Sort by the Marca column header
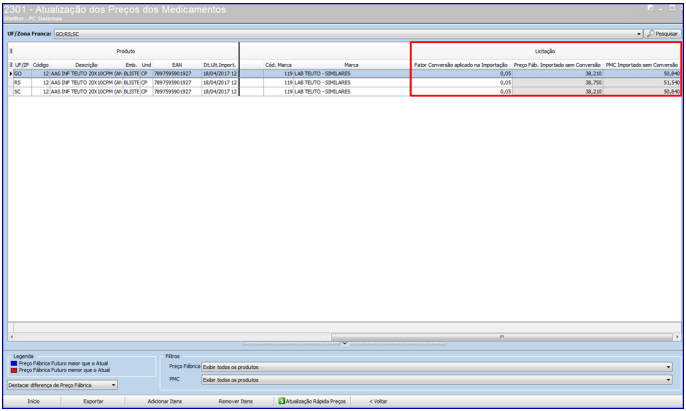The height and width of the screenshot is (411, 686). [351, 65]
